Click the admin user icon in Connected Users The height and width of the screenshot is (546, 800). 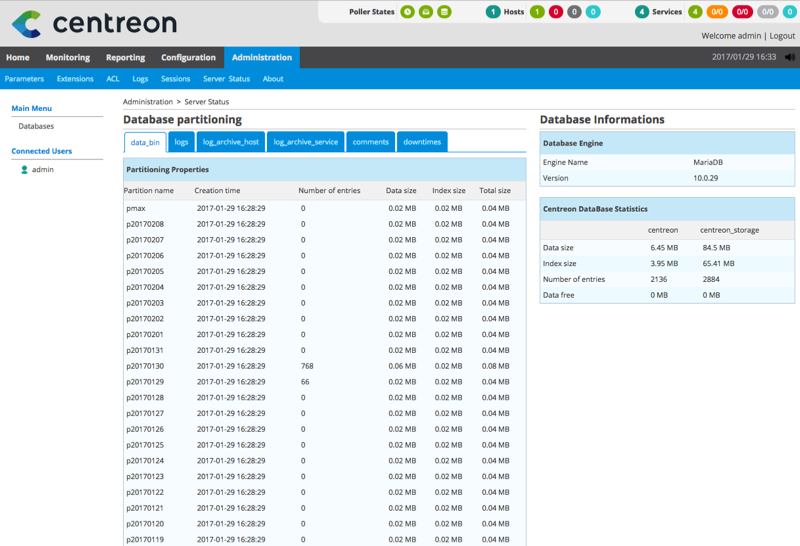pos(24,170)
